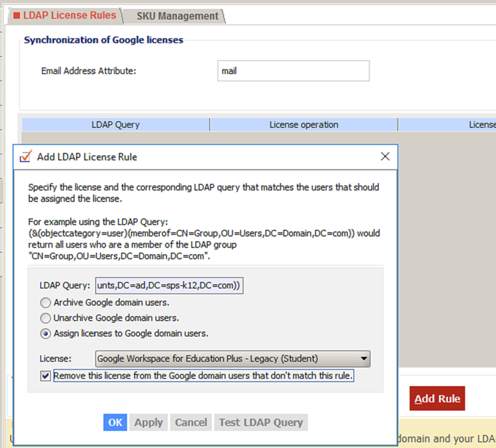
Task: Select Archive Google domain users option
Action: tap(46, 302)
